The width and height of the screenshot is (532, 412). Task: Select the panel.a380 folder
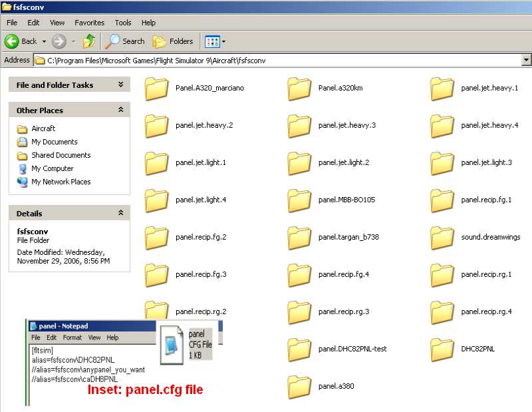[x=300, y=386]
